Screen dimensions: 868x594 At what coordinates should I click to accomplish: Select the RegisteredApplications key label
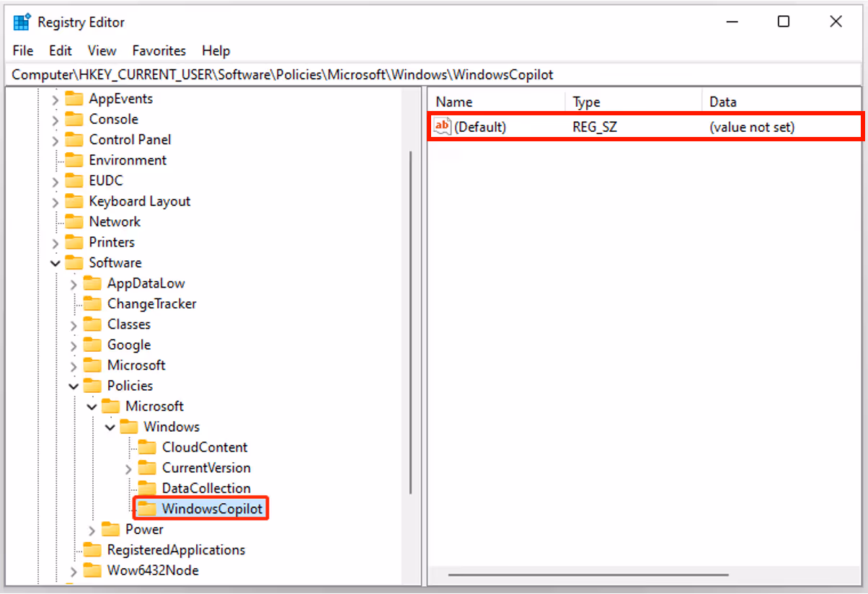tap(176, 550)
